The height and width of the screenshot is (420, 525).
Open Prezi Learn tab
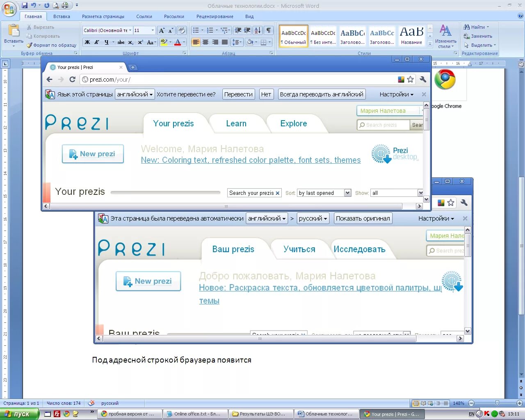pos(236,123)
